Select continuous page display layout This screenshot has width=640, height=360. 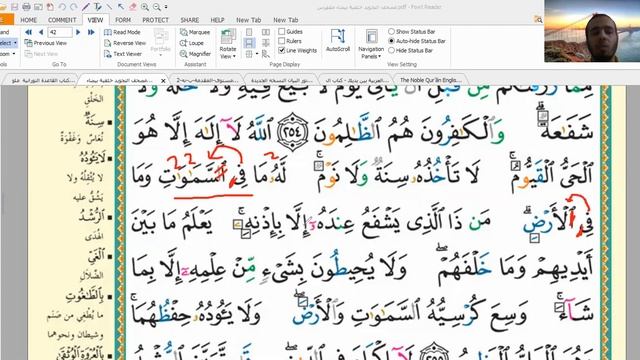click(249, 43)
